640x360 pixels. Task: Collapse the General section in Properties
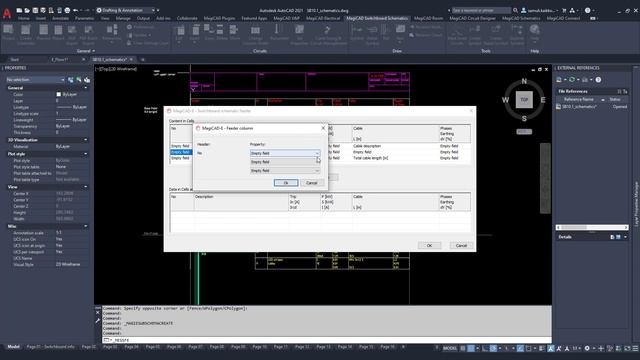coord(85,88)
